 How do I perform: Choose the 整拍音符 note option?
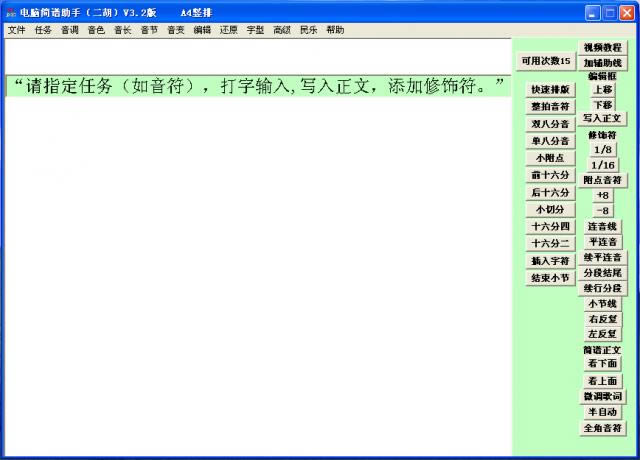pos(550,106)
